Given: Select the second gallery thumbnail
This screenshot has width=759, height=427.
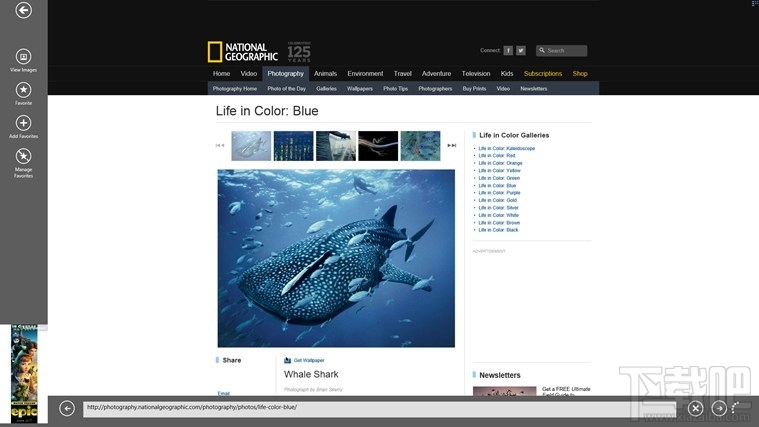Looking at the screenshot, I should tap(293, 146).
